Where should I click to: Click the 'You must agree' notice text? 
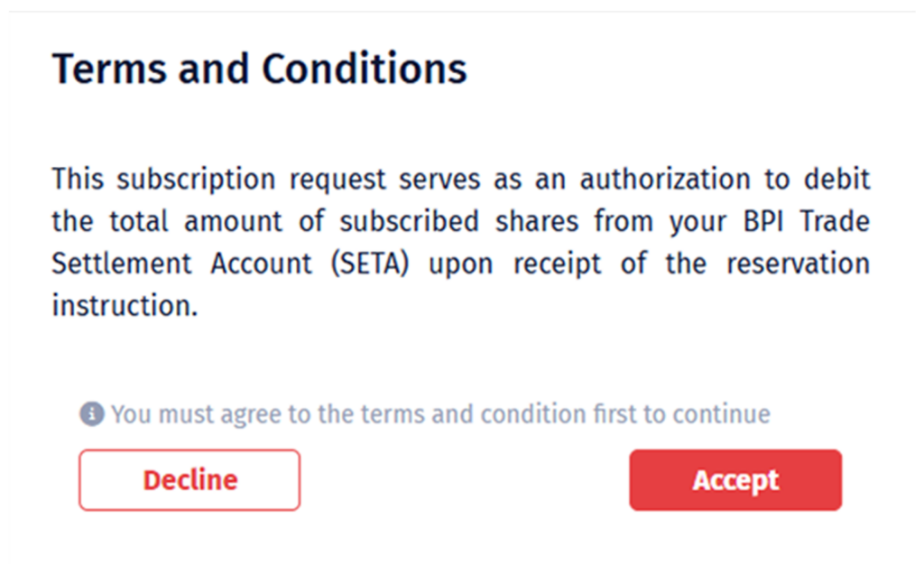(440, 414)
